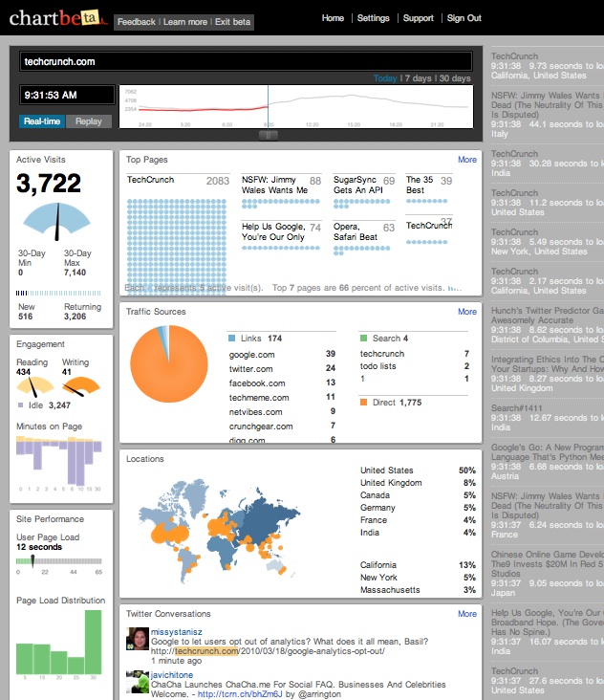This screenshot has width=604, height=700.
Task: Open Settings in top navigation
Action: (x=373, y=18)
